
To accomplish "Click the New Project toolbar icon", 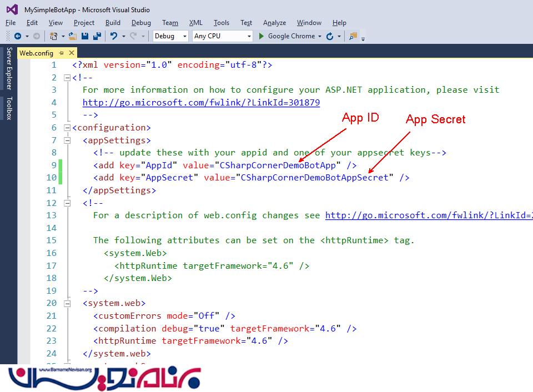I will [54, 36].
